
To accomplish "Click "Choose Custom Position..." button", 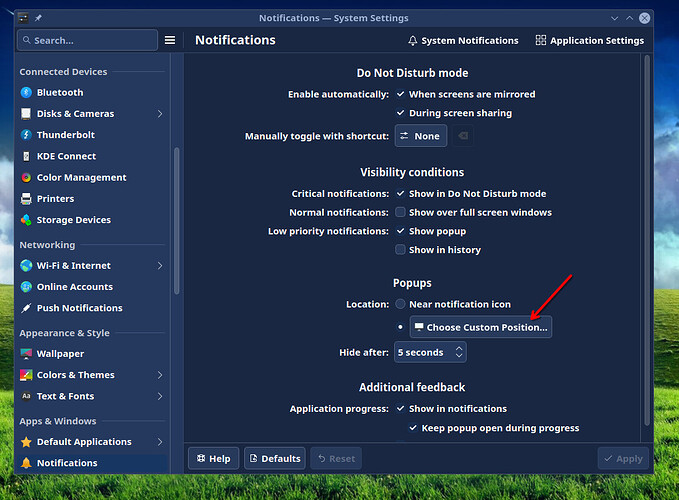I will pos(481,327).
